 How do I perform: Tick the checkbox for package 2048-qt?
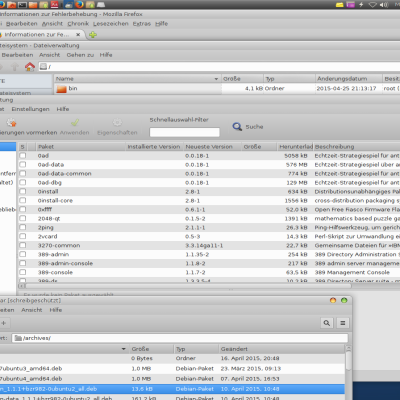point(23,219)
